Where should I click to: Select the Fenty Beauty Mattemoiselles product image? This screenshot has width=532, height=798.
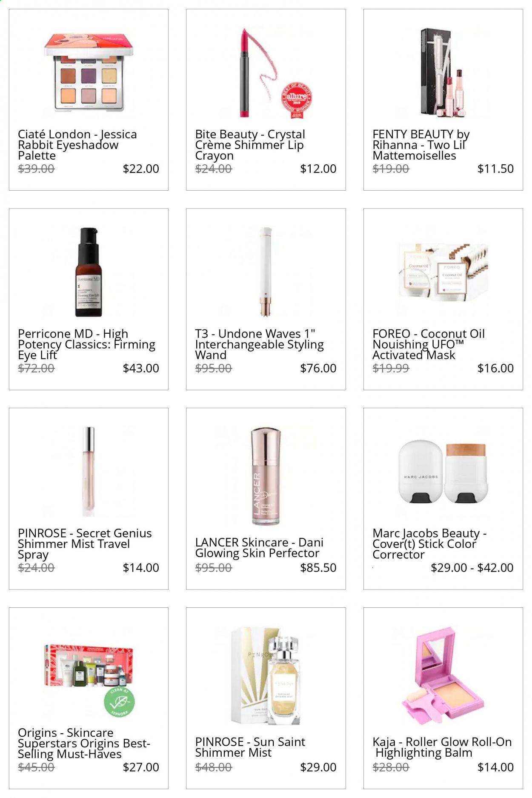tap(443, 72)
